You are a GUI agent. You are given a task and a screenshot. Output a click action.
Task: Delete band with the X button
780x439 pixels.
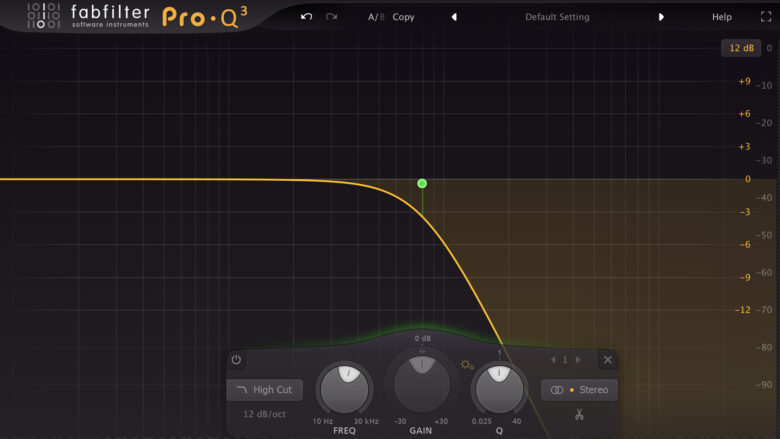click(608, 359)
